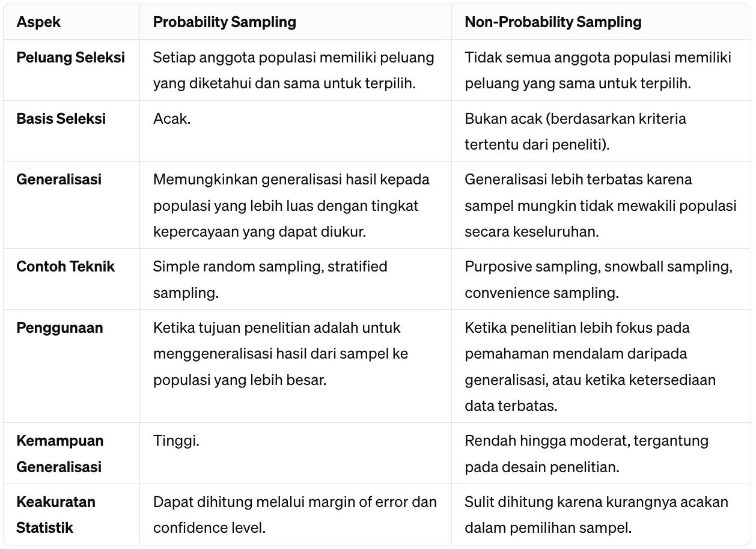756x549 pixels.
Task: Click the "Ketika penelitian lebih fokus" cell
Action: (x=590, y=366)
